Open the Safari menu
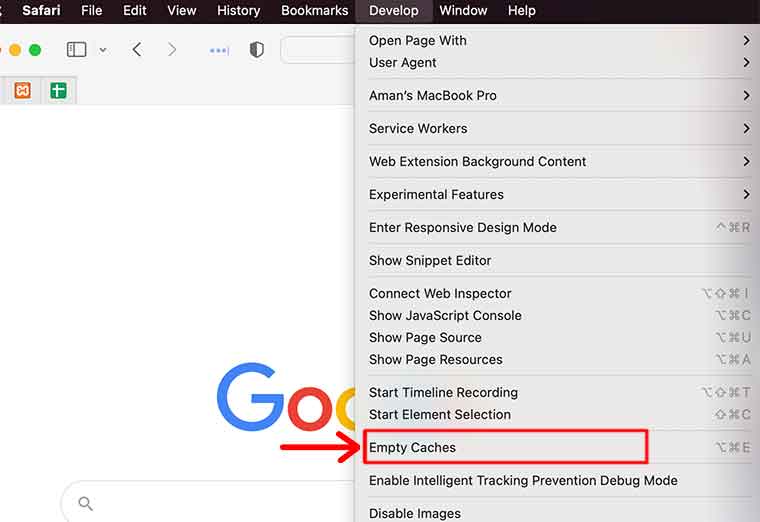 pos(41,11)
